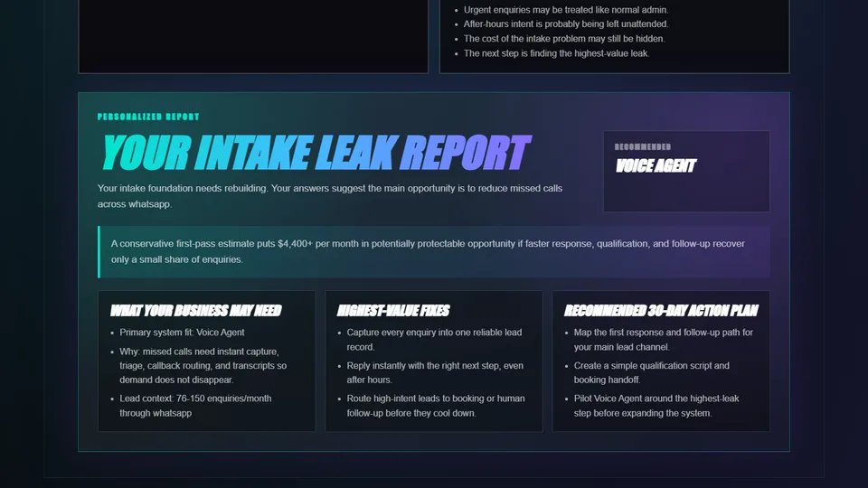Click the 'Why: missed calls need instant capture' bullet

(203, 366)
